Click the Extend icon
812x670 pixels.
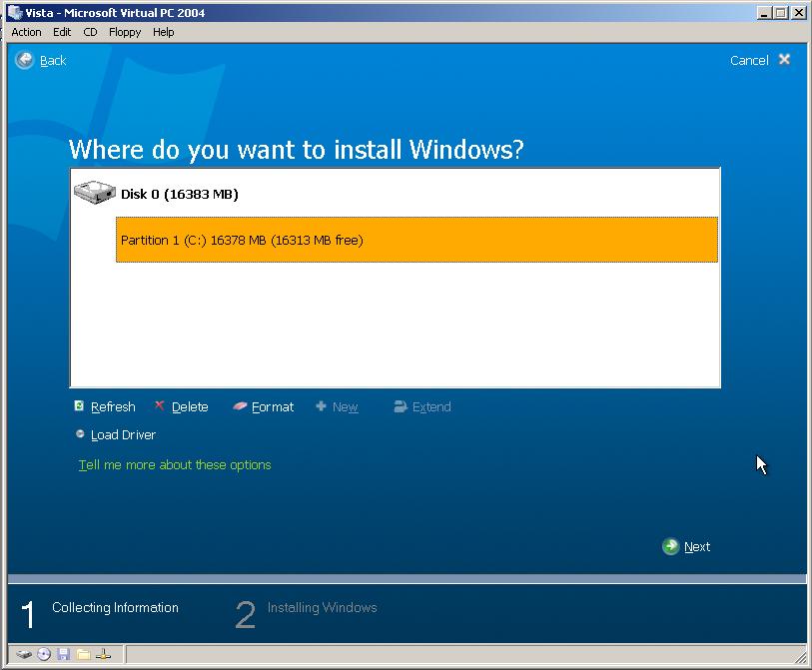tap(401, 406)
